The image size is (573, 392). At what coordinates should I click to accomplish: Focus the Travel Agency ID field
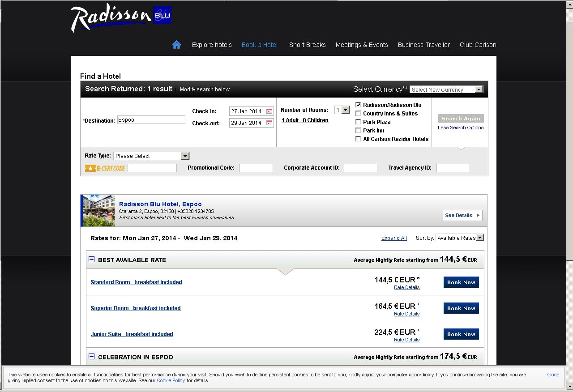pos(453,168)
